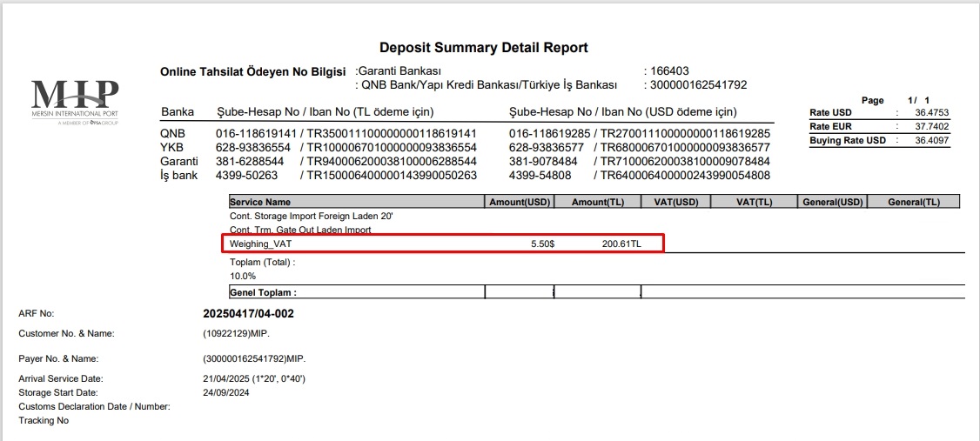Viewport: 980px width, 441px height.
Task: Select the Amount(USD) column header
Action: point(518,202)
